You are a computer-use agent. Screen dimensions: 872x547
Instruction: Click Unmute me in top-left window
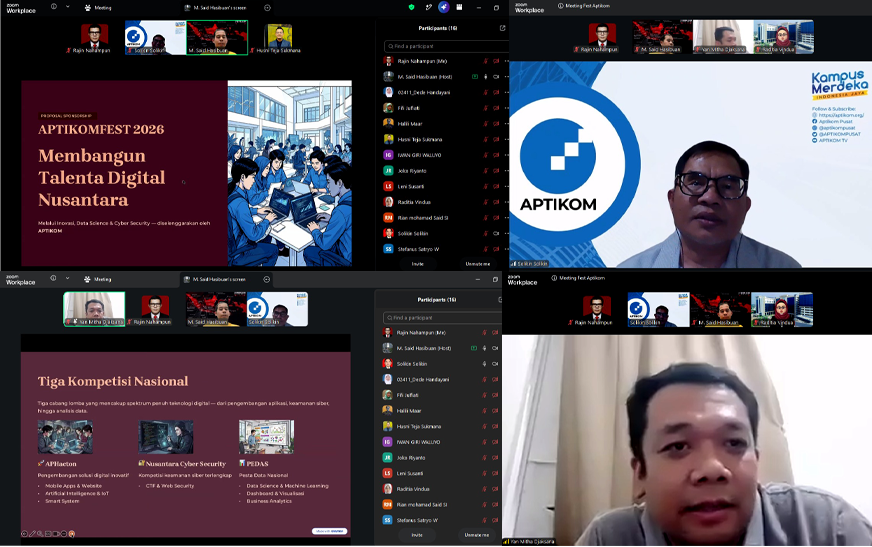coord(478,264)
